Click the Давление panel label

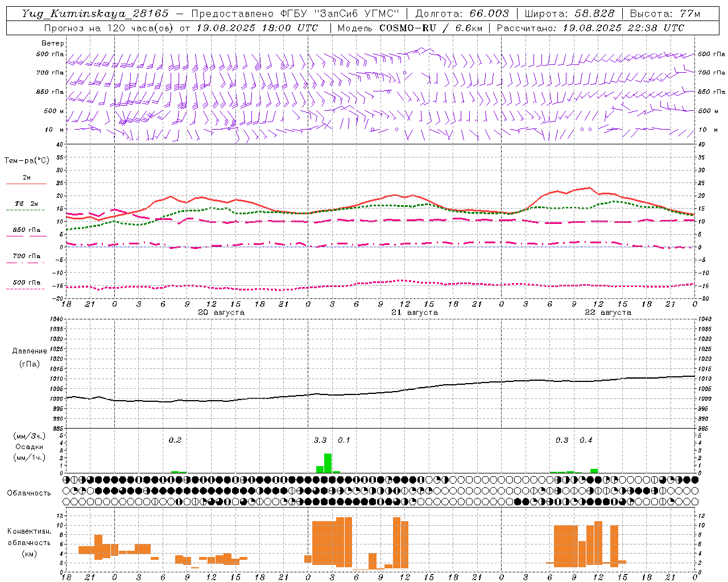[x=30, y=351]
